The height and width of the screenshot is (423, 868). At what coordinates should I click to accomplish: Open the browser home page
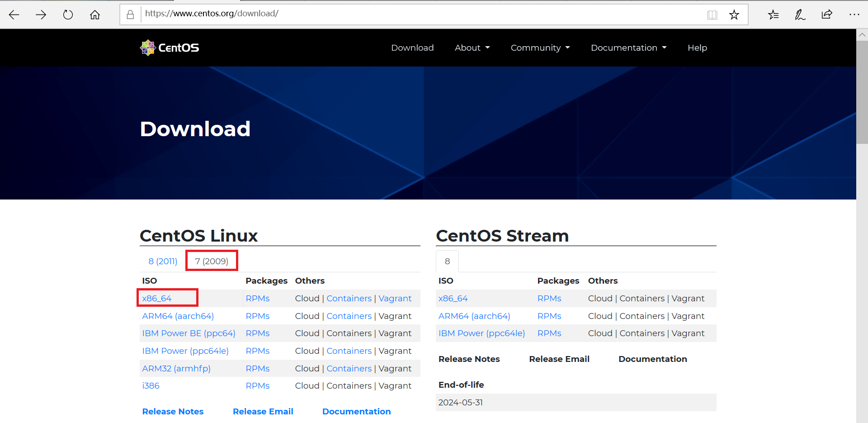pyautogui.click(x=95, y=14)
